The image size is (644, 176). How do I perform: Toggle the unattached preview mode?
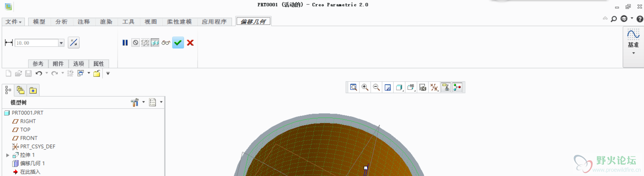tap(145, 43)
